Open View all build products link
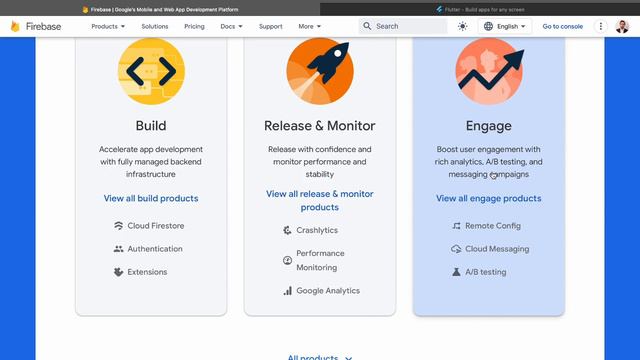The image size is (640, 360). (151, 198)
